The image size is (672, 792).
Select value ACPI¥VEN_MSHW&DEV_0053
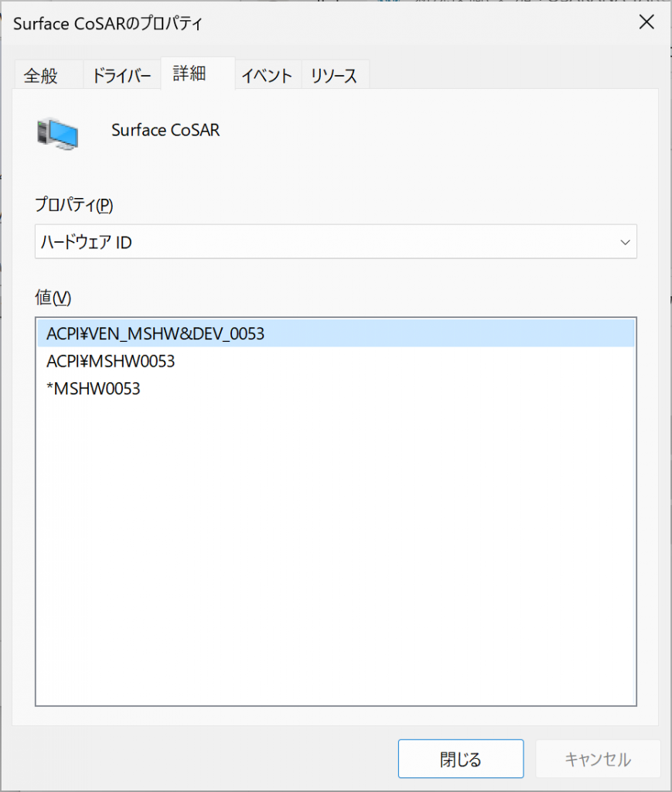coord(336,333)
